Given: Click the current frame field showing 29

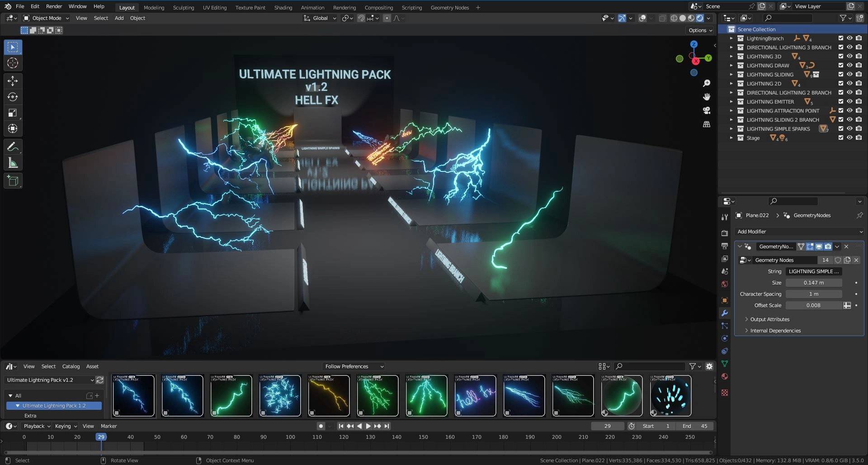Looking at the screenshot, I should click(608, 426).
